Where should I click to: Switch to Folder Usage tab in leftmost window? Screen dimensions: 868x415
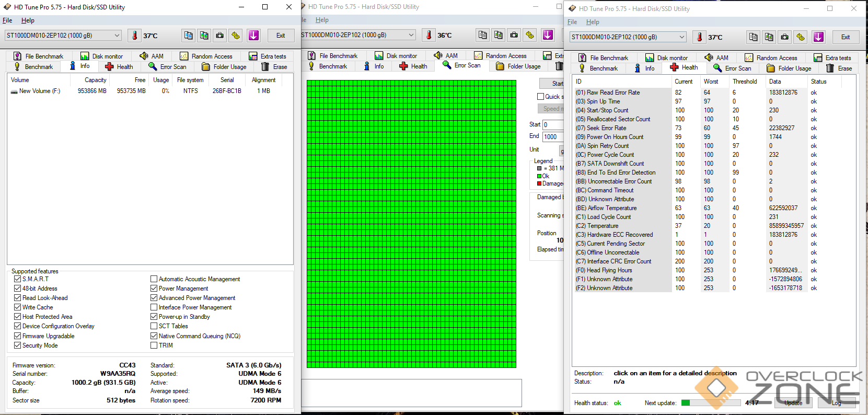[224, 67]
